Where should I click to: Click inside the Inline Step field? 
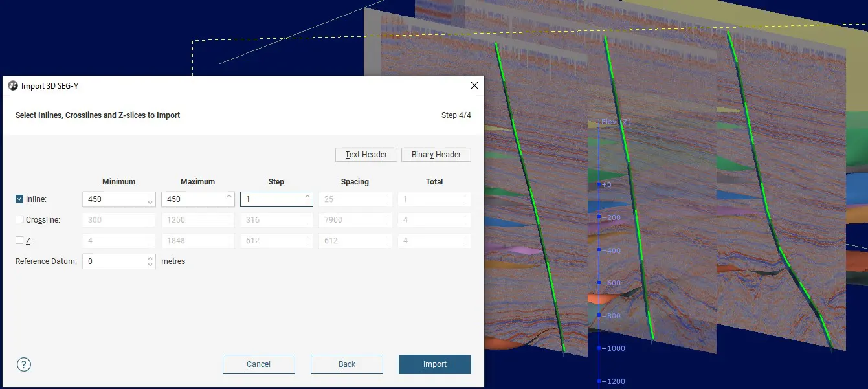point(272,199)
